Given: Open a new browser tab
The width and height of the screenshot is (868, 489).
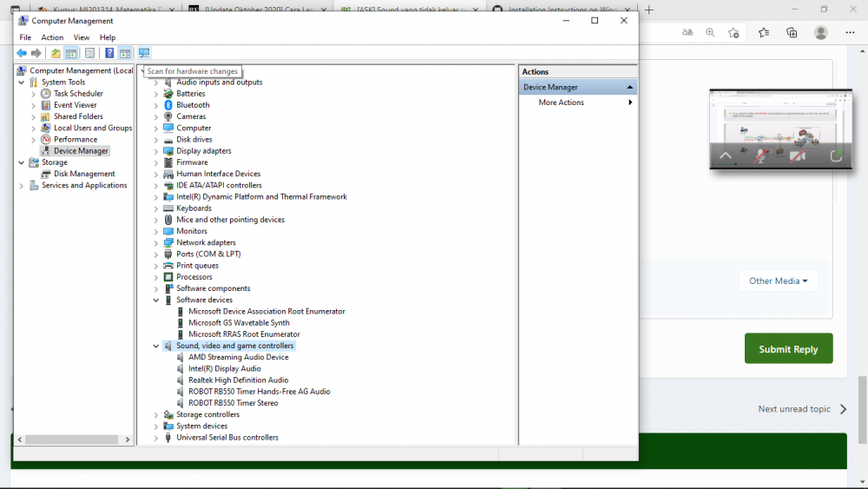Looking at the screenshot, I should coord(648,10).
